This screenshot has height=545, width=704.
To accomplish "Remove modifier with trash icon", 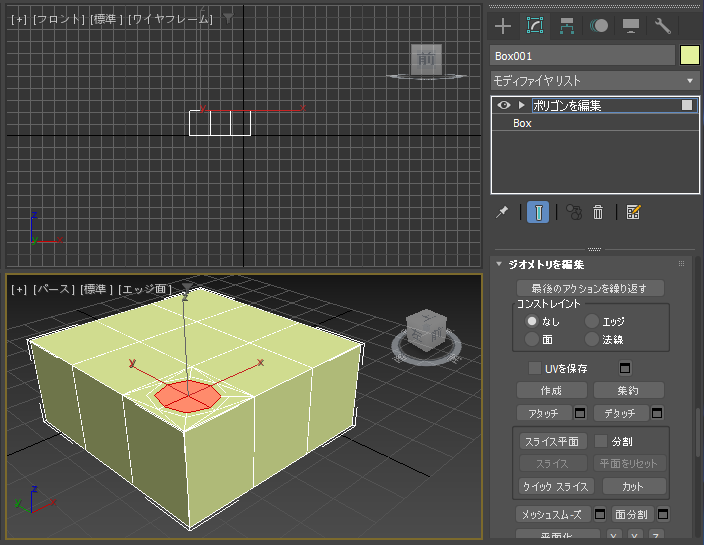I will [598, 212].
